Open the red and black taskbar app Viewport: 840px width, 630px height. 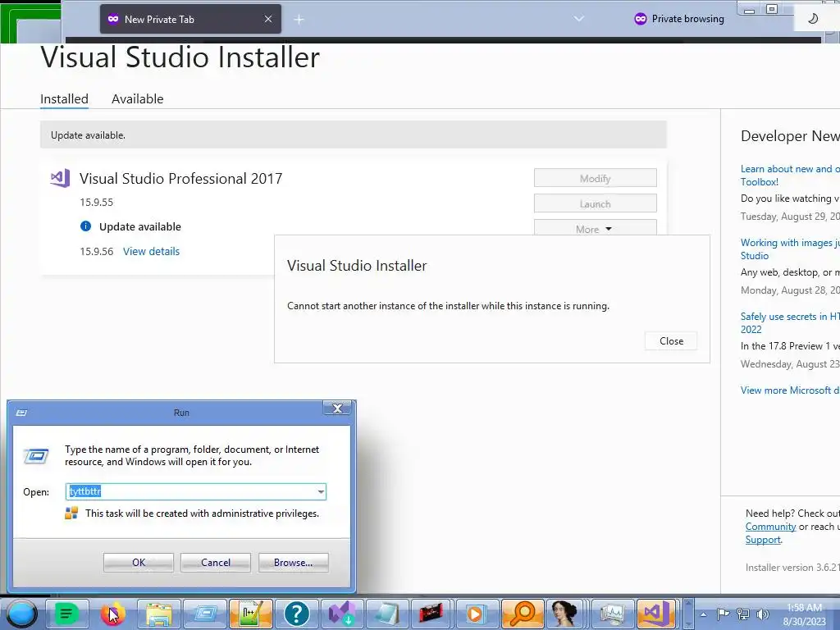pos(431,614)
